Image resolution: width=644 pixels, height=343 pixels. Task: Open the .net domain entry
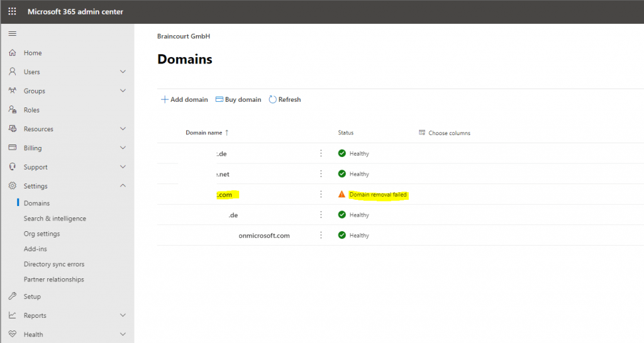[x=223, y=174]
